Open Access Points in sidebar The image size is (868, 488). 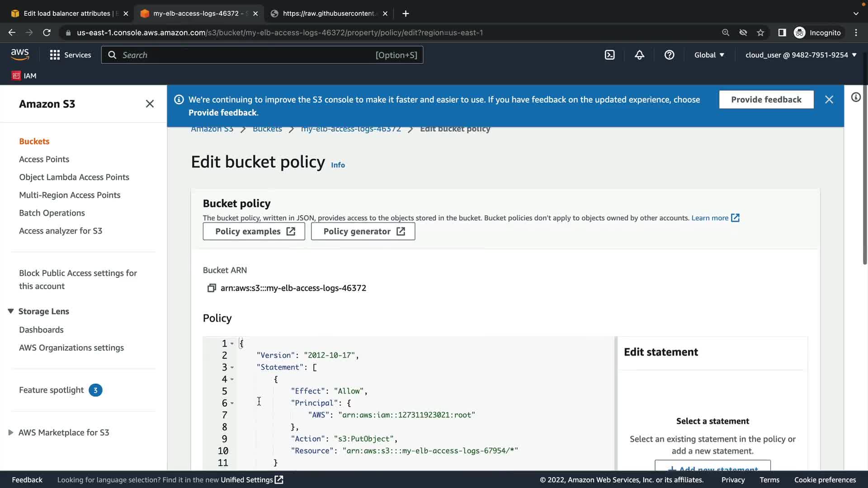coord(44,159)
